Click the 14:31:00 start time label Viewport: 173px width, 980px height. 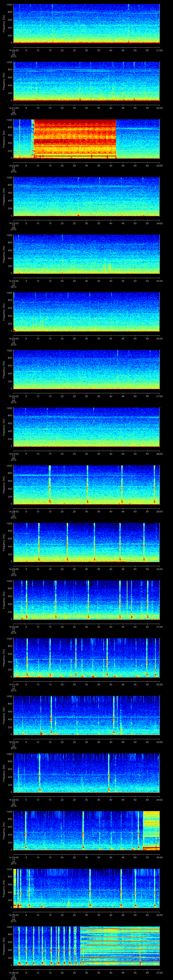pos(13,684)
